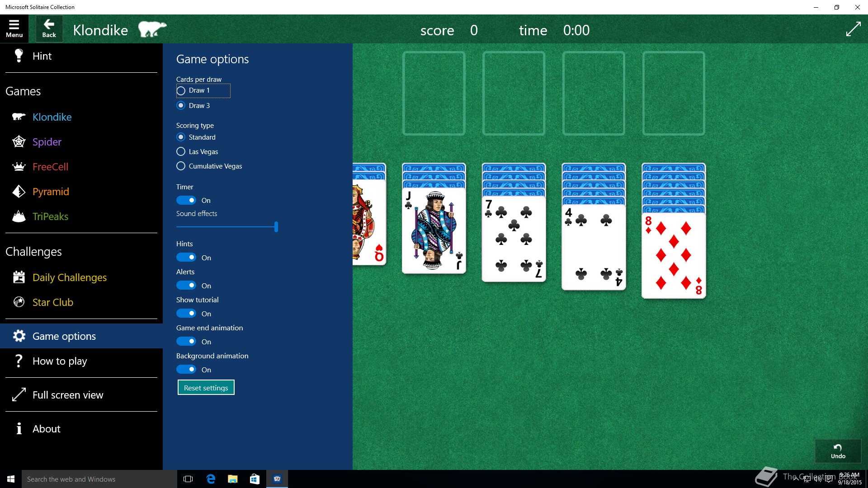
Task: Click the taskbar clock showing 9/18/2015
Action: (849, 479)
